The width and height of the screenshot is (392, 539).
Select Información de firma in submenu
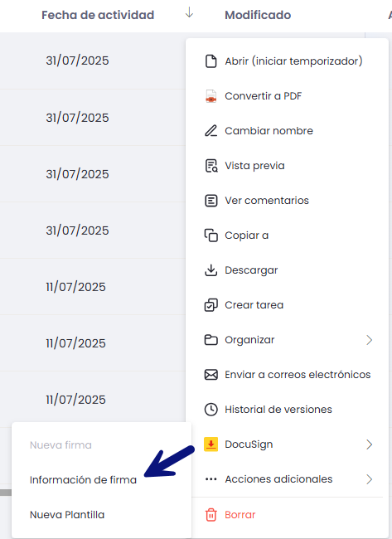pyautogui.click(x=83, y=480)
